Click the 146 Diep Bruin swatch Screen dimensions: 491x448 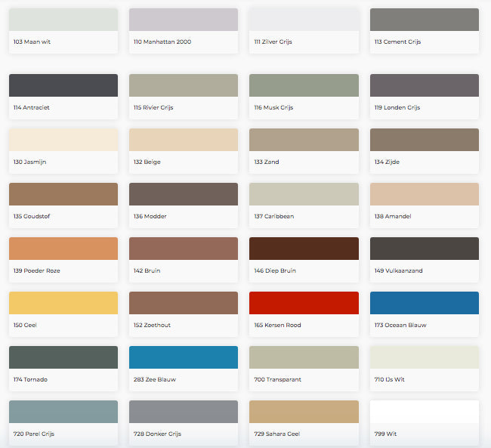tap(304, 249)
